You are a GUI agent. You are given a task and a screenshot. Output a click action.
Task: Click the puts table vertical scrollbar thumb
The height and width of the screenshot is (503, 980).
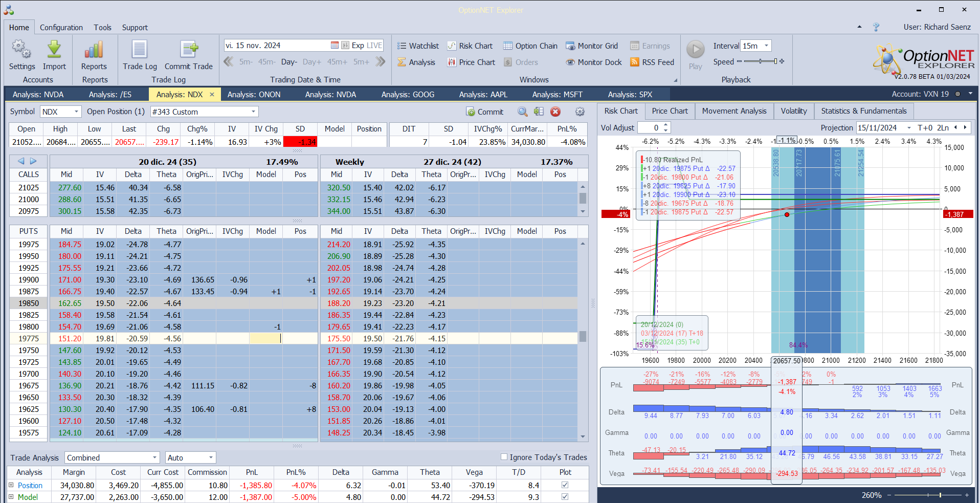[x=583, y=336]
